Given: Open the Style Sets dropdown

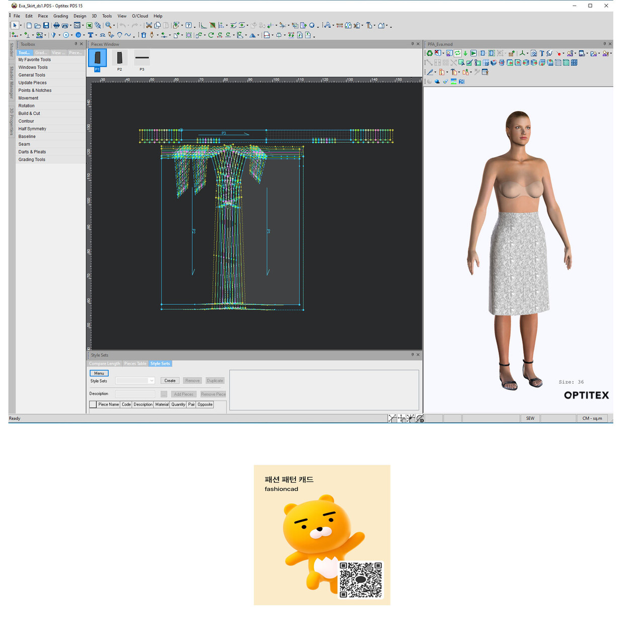Looking at the screenshot, I should (151, 381).
